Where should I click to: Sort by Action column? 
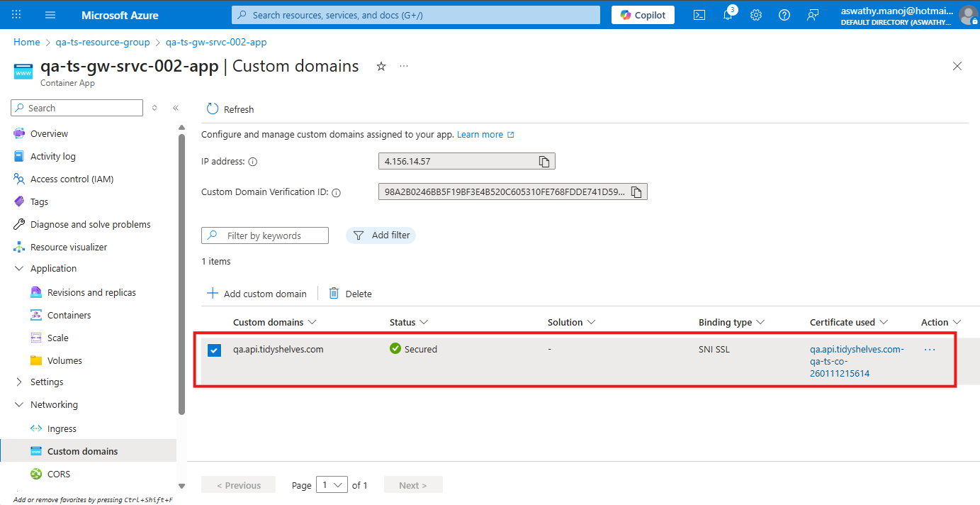[x=941, y=322]
